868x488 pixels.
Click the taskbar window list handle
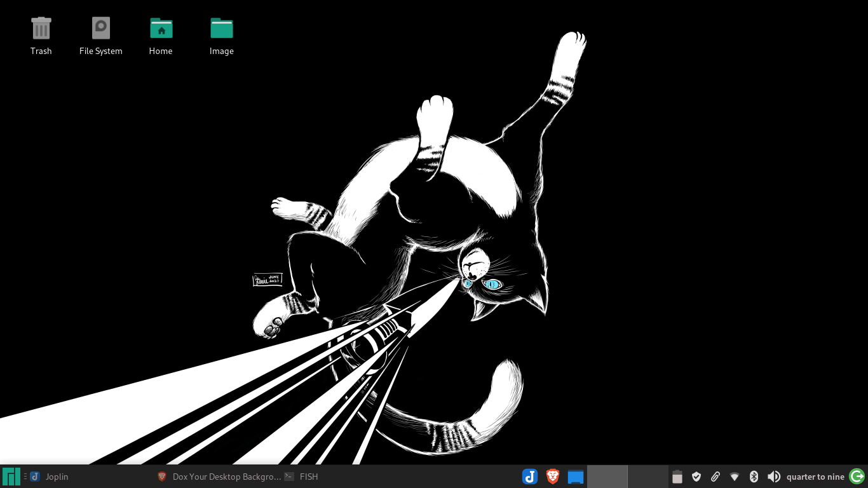click(x=25, y=477)
